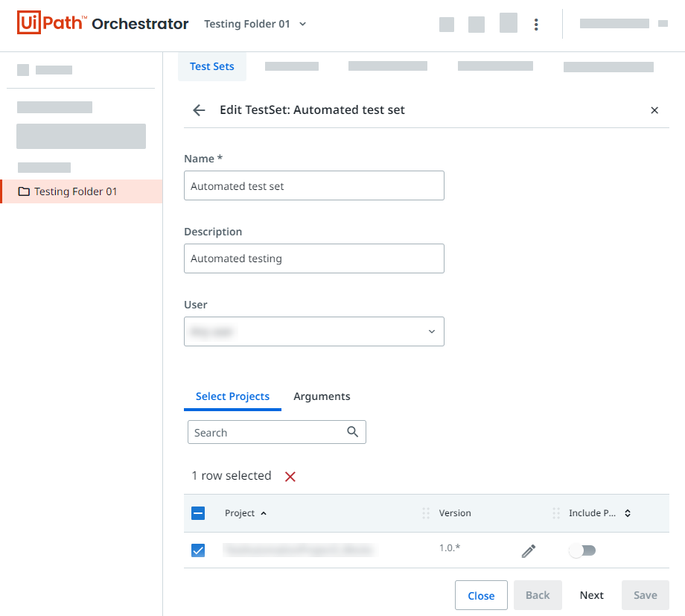Click the Include P column sort arrows
The image size is (685, 616).
tap(628, 513)
